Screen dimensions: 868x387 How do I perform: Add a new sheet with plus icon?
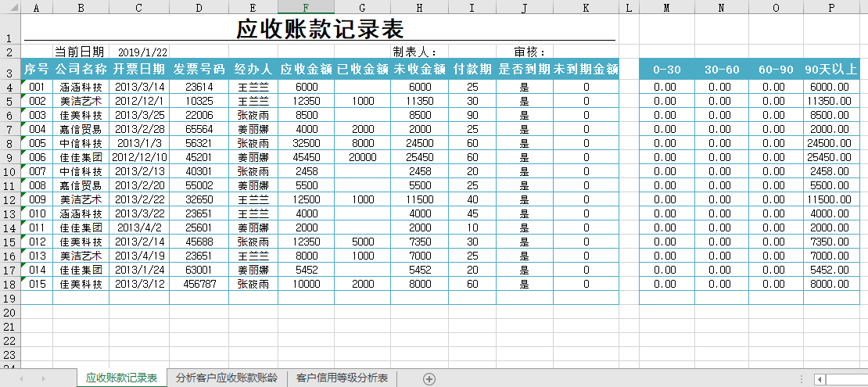(429, 378)
